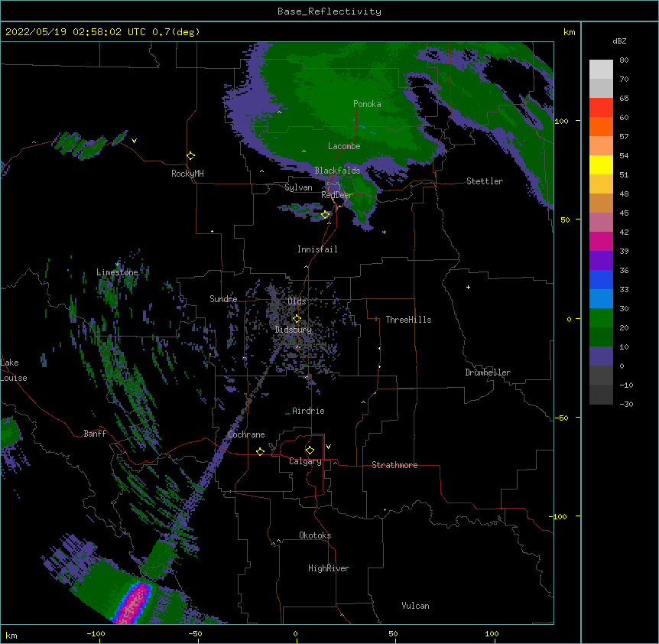Viewport: 659px width, 644px height.
Task: Click the Calgary city label
Action: pos(305,461)
